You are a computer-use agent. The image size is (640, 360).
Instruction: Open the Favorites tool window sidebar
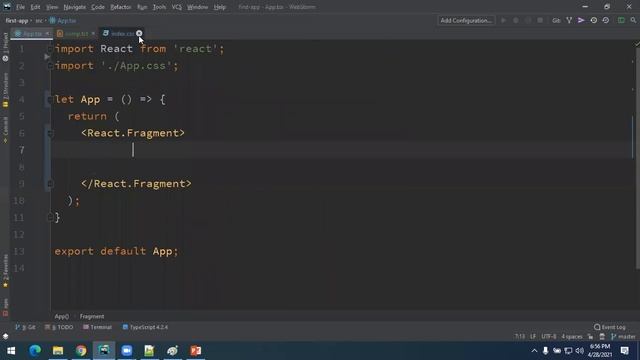click(x=5, y=271)
